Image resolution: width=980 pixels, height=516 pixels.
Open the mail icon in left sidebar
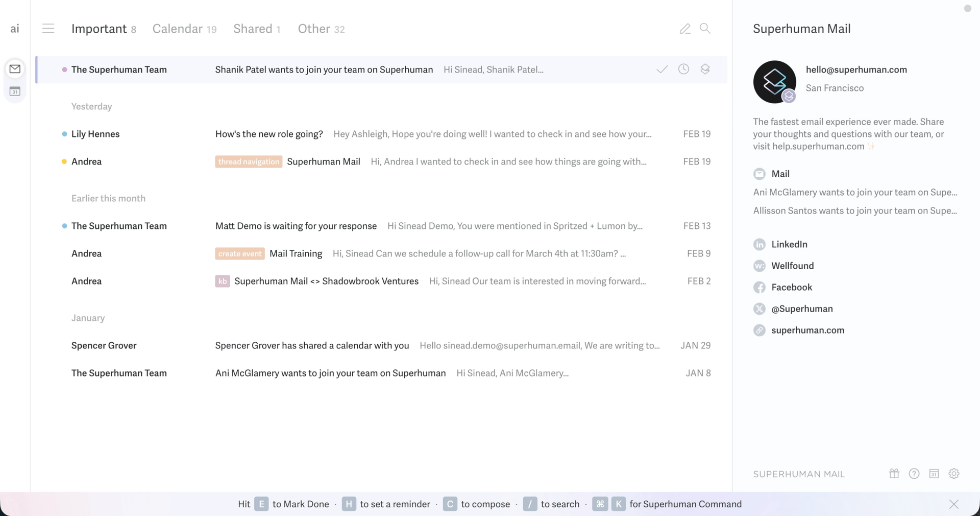15,69
